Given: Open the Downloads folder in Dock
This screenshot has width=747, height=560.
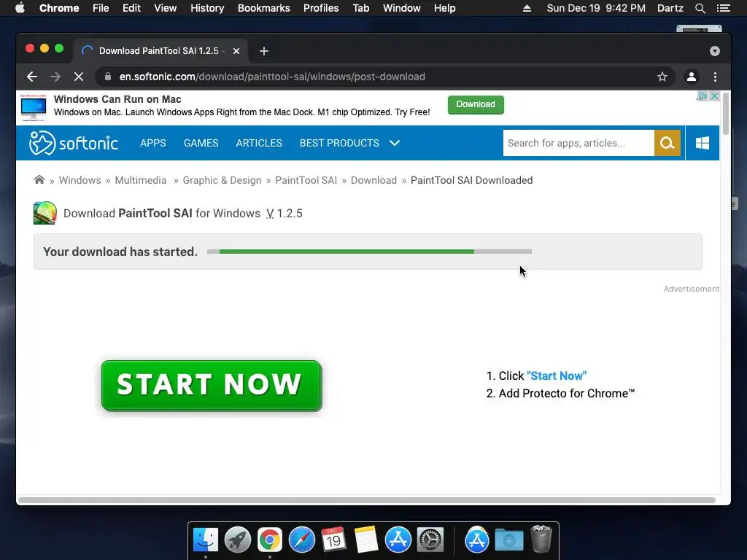Looking at the screenshot, I should [508, 540].
